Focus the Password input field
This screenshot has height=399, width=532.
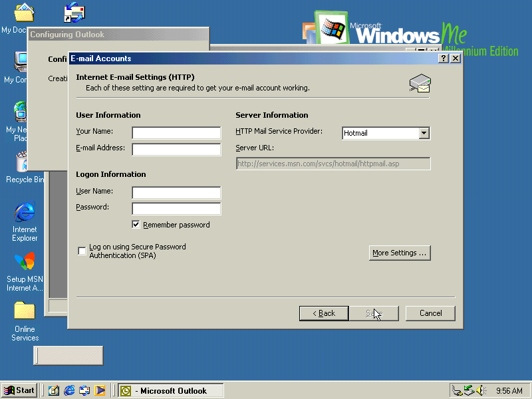pyautogui.click(x=176, y=209)
